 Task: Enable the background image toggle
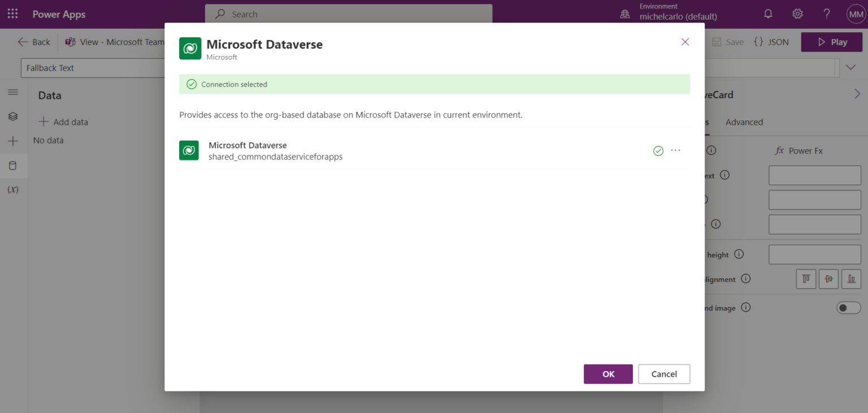click(x=848, y=307)
